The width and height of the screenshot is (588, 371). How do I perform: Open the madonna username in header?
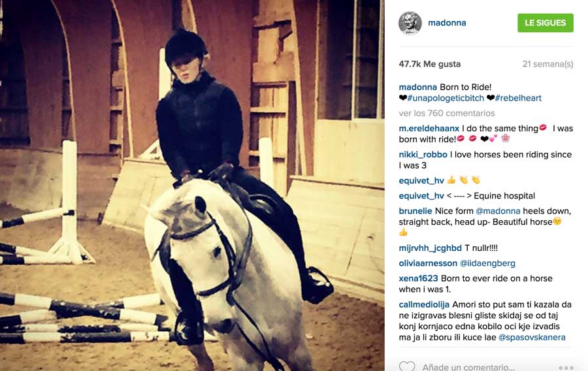coord(447,23)
